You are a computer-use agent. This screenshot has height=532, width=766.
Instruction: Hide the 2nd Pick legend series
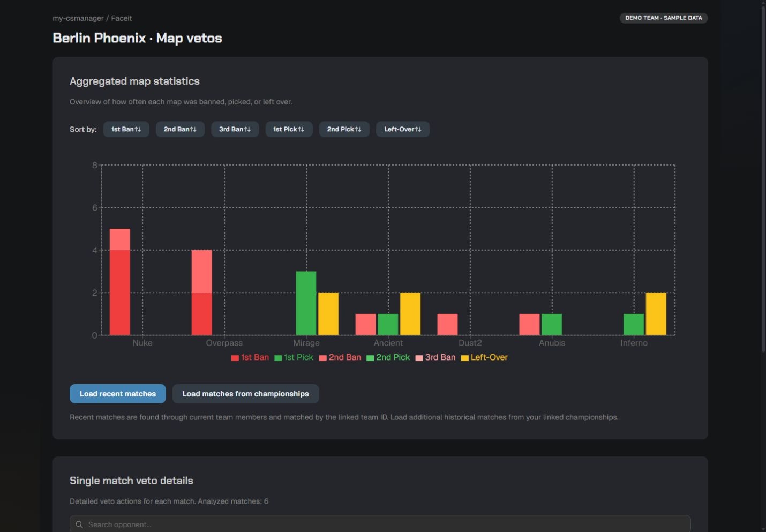pos(388,357)
